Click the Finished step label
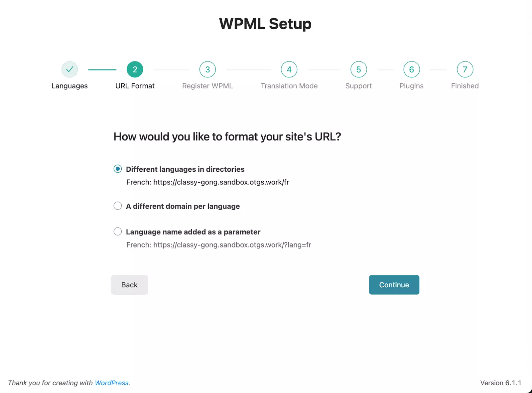This screenshot has height=393, width=532. (x=465, y=86)
